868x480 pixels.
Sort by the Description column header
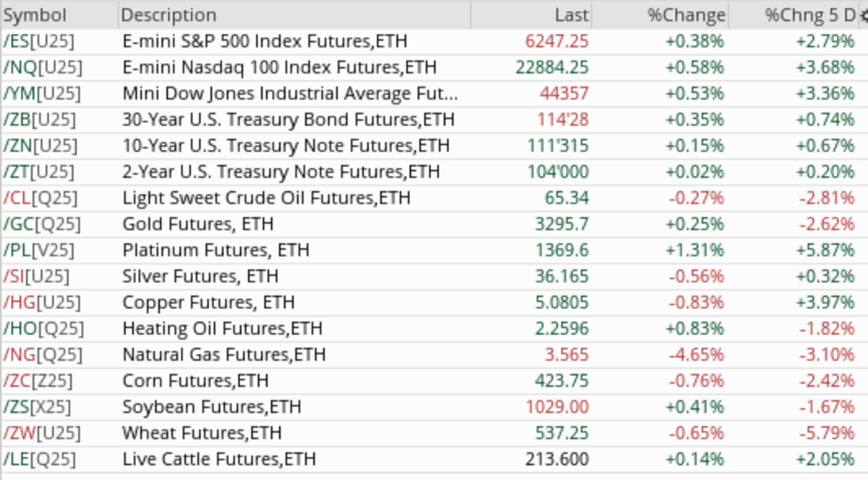click(x=168, y=15)
